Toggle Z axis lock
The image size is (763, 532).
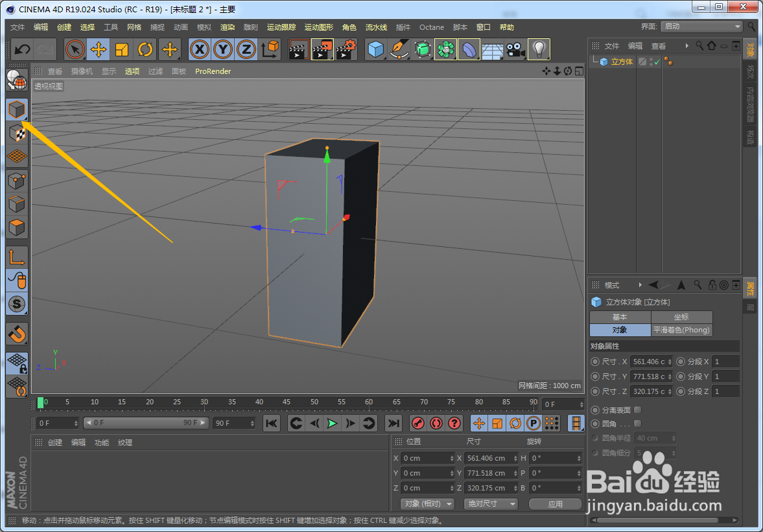246,49
